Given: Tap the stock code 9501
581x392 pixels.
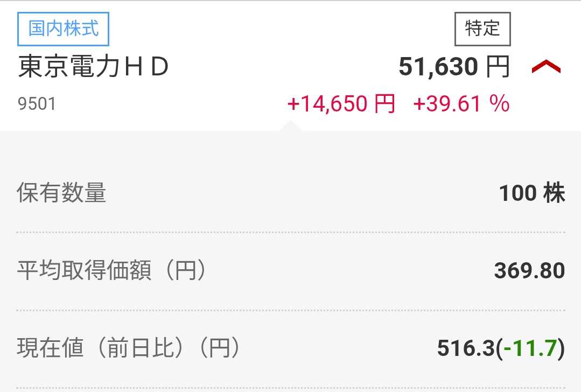Looking at the screenshot, I should (37, 104).
